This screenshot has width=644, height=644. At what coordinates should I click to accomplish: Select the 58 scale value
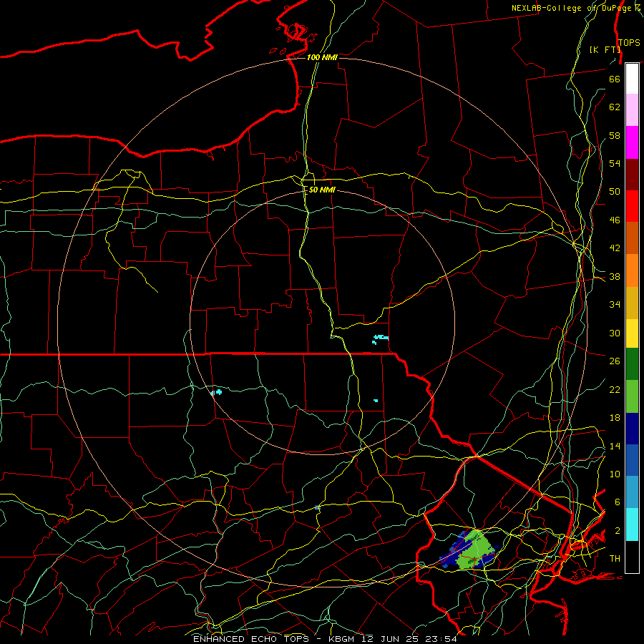click(615, 135)
